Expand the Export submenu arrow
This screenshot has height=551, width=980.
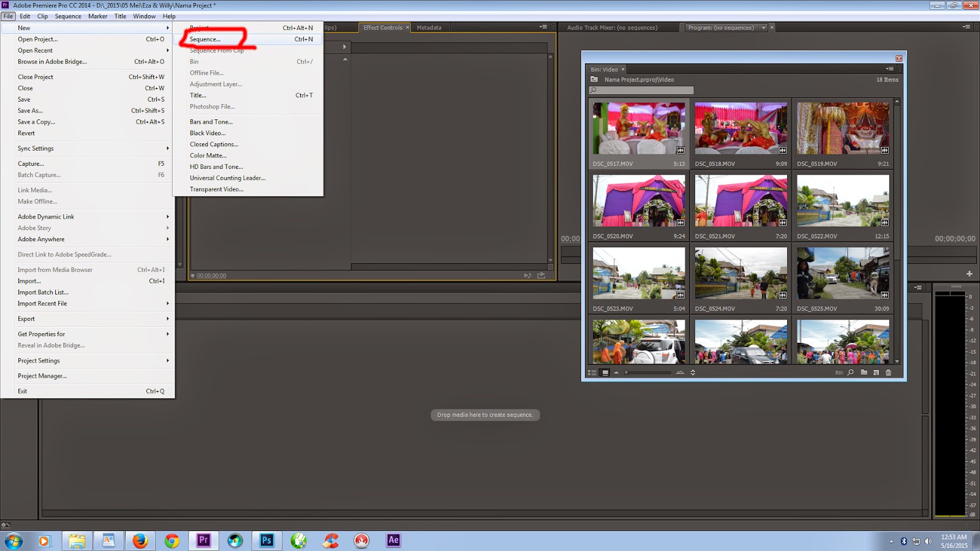(167, 319)
